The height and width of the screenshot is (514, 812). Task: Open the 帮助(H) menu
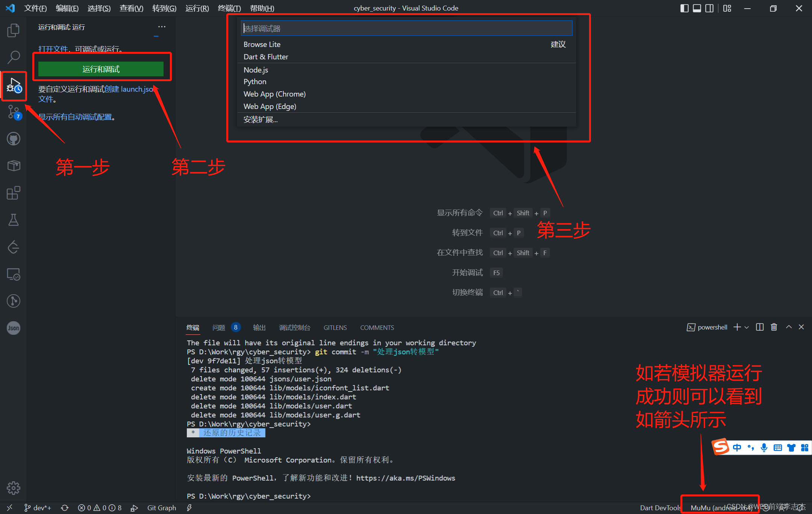click(262, 8)
